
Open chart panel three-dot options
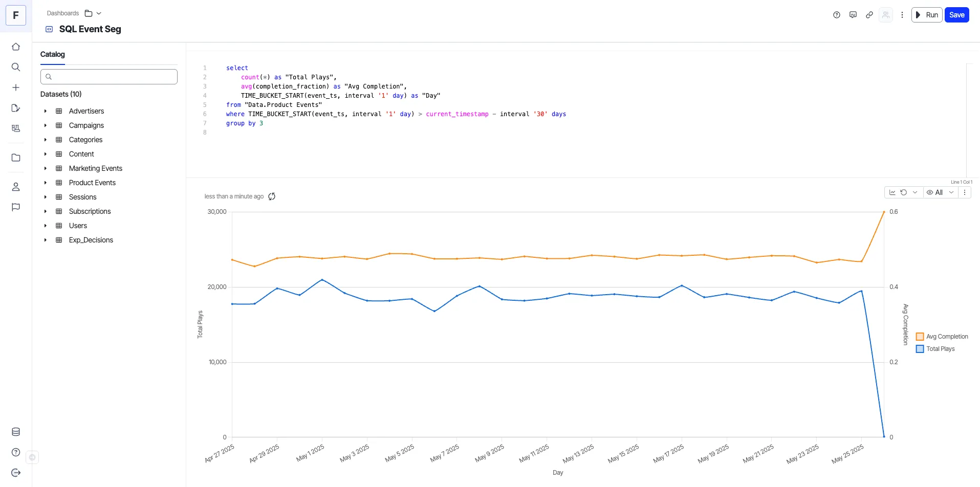(x=965, y=192)
